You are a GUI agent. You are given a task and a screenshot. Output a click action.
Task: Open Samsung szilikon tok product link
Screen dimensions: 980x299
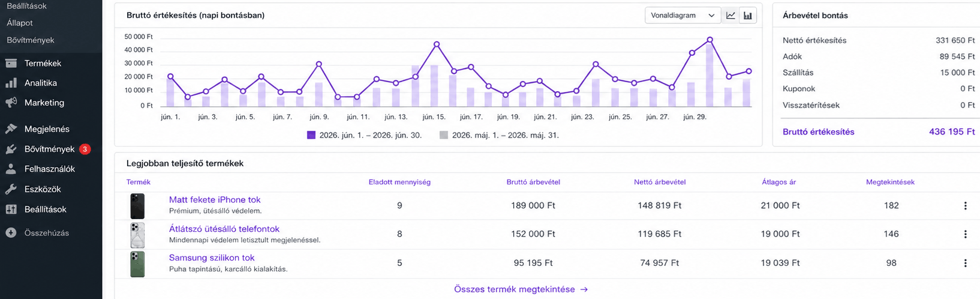pos(212,258)
